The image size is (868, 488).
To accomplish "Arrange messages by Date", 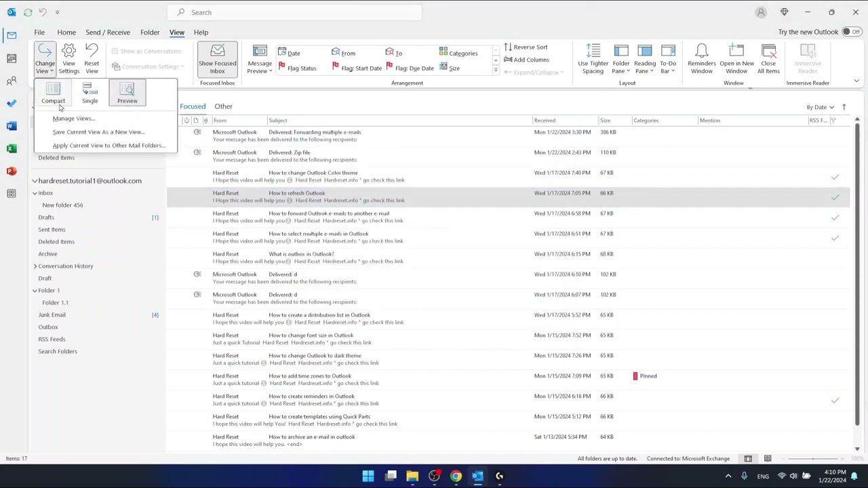I will pos(289,53).
